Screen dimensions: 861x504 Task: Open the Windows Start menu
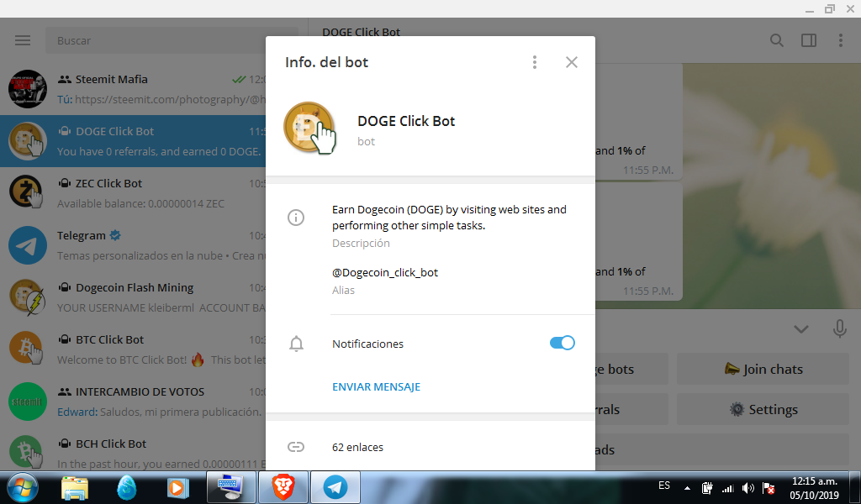coord(22,487)
